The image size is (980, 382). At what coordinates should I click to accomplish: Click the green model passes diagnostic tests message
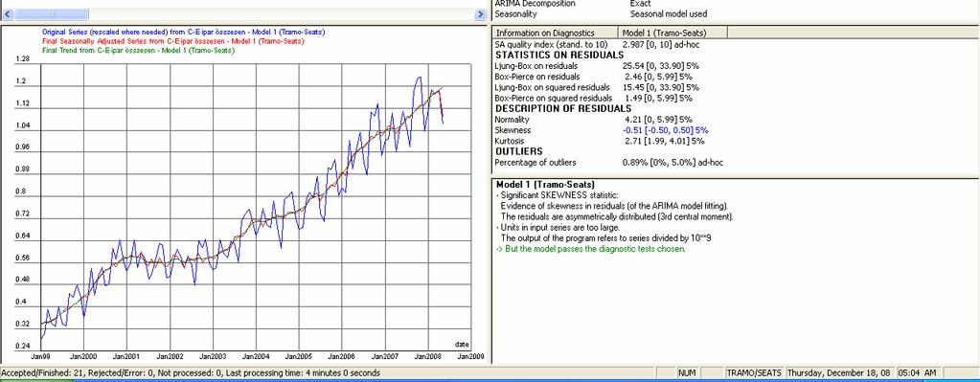[x=591, y=249]
